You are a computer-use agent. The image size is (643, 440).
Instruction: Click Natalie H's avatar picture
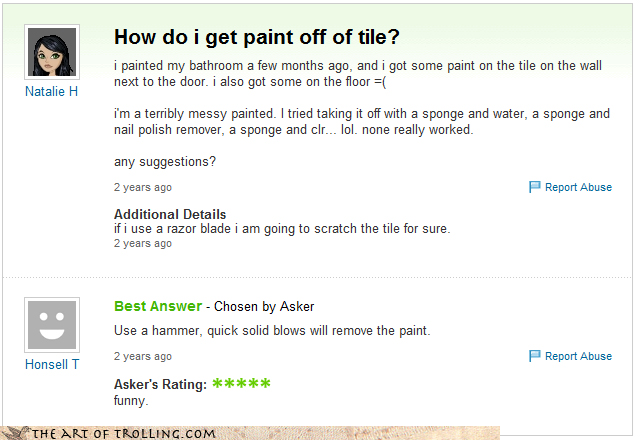pyautogui.click(x=51, y=52)
